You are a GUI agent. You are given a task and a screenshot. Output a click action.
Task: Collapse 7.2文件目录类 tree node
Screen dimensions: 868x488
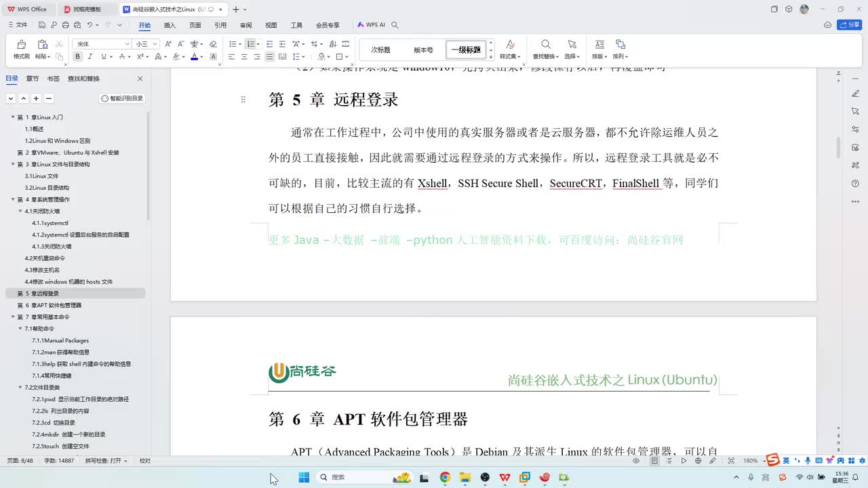tap(20, 388)
